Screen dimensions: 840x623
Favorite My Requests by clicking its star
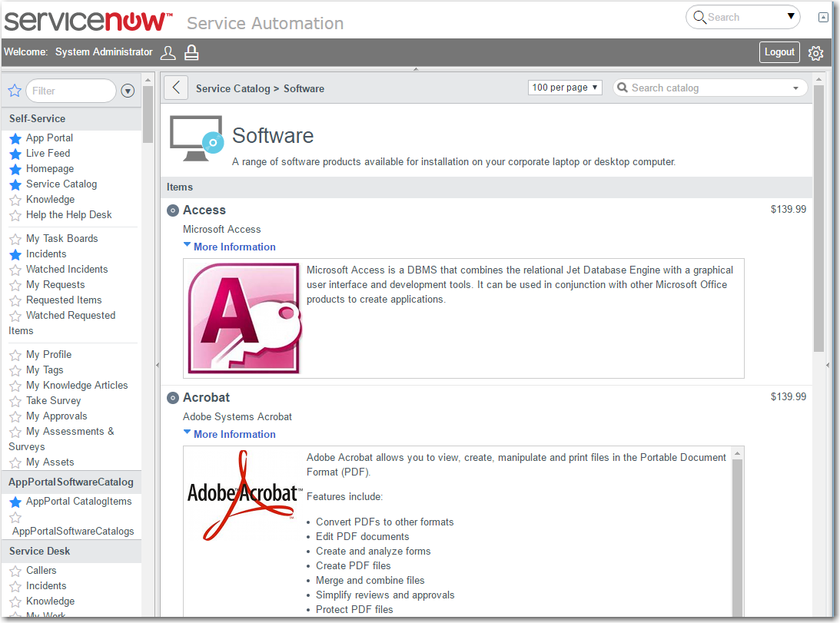point(14,284)
